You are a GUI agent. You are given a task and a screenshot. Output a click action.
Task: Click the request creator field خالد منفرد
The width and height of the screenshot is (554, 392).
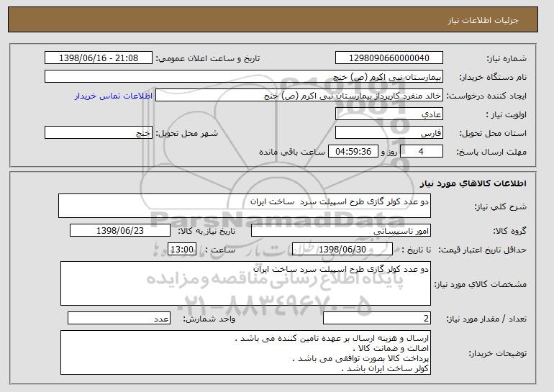click(x=299, y=96)
